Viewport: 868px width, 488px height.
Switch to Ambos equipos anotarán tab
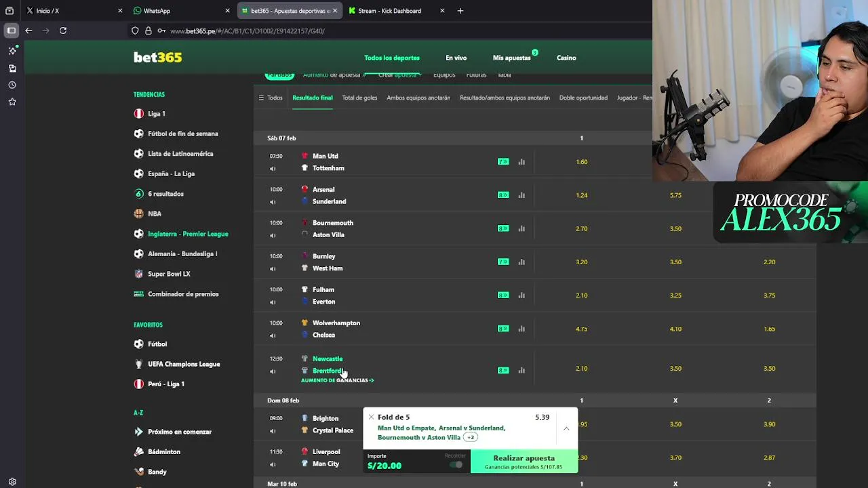418,98
